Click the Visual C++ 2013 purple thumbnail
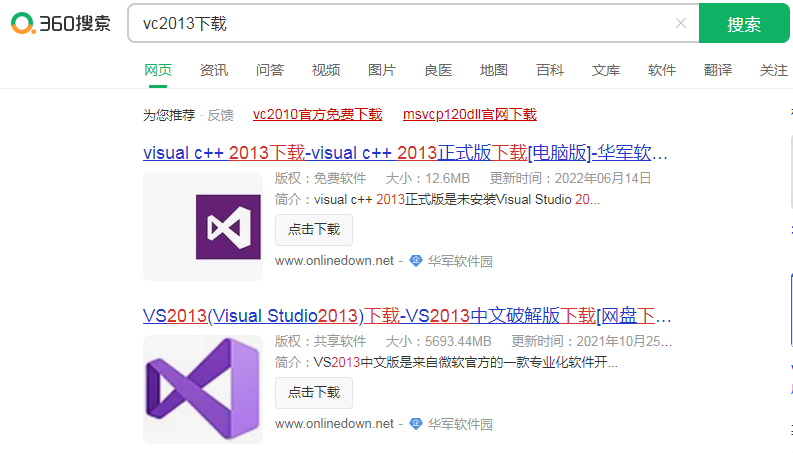 pyautogui.click(x=203, y=226)
